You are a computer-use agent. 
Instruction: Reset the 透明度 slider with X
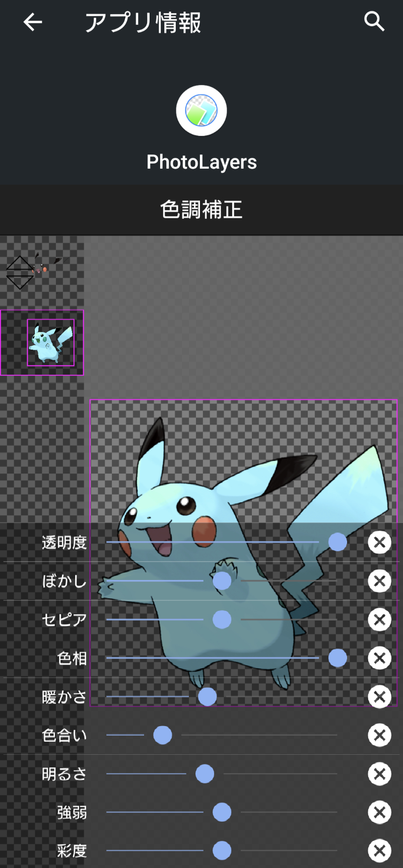379,542
